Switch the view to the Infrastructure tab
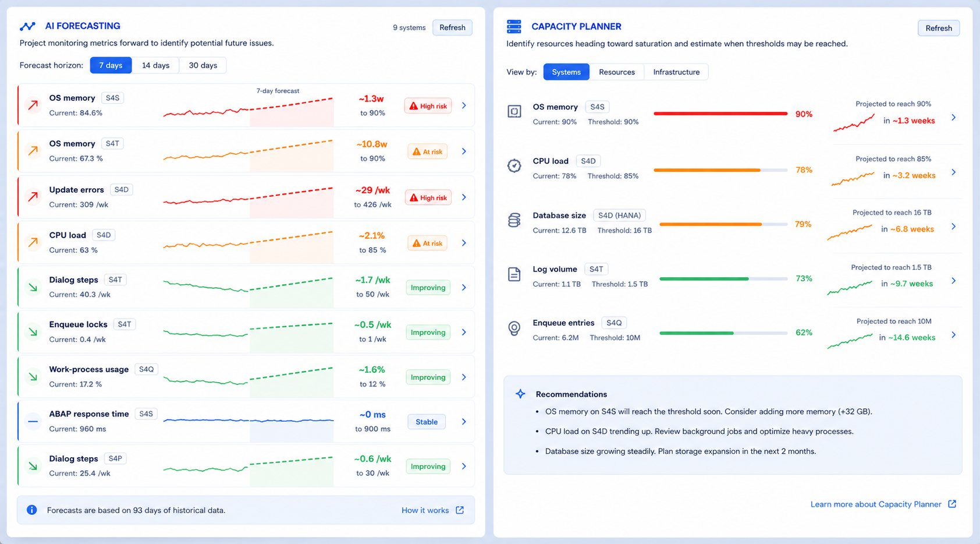 pos(676,72)
